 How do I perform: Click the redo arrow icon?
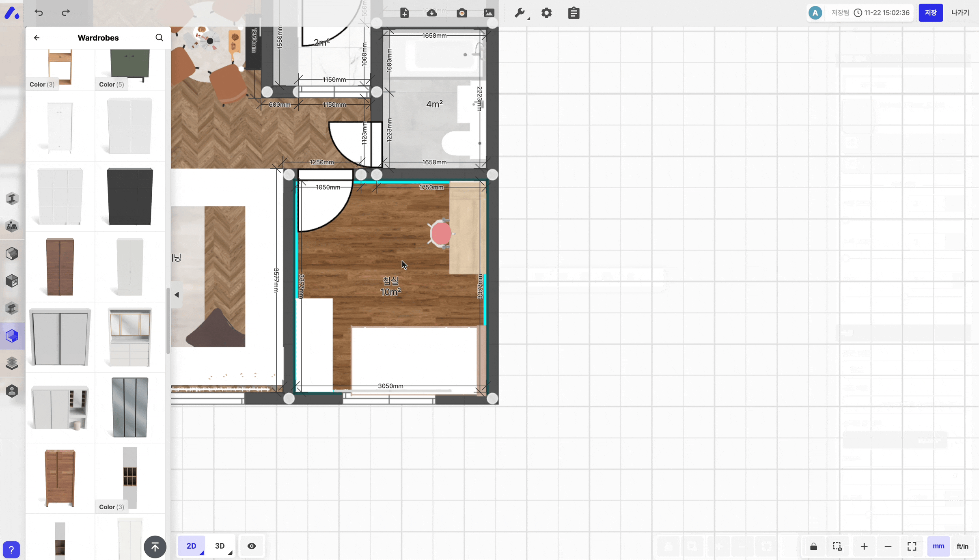click(66, 13)
